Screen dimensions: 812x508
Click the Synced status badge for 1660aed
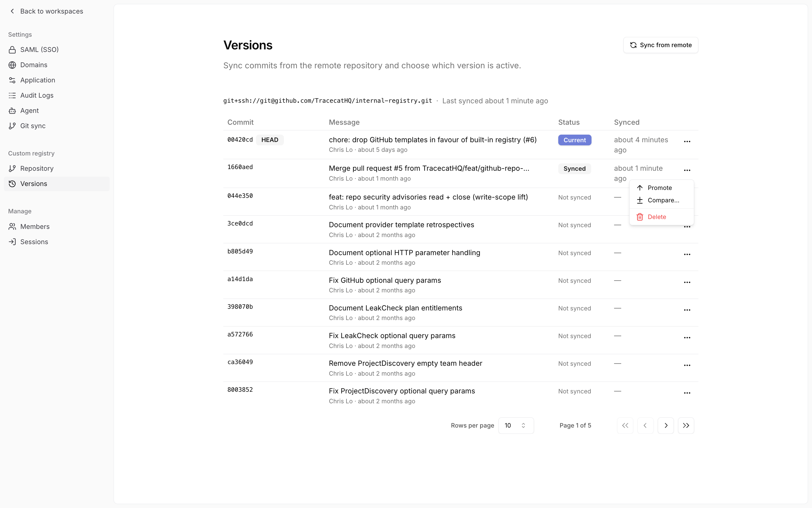(x=574, y=169)
